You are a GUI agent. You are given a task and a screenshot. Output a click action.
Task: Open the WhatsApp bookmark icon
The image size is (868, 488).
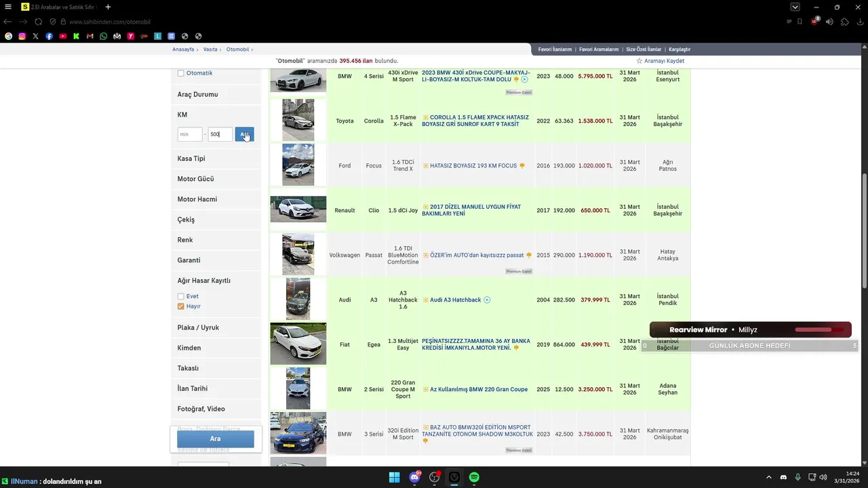tap(103, 36)
